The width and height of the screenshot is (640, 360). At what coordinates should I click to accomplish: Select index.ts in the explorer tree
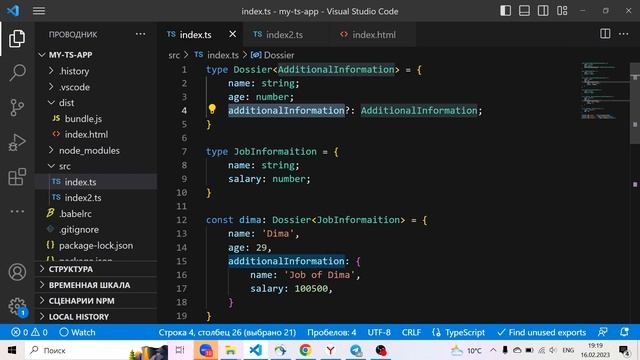click(96, 182)
